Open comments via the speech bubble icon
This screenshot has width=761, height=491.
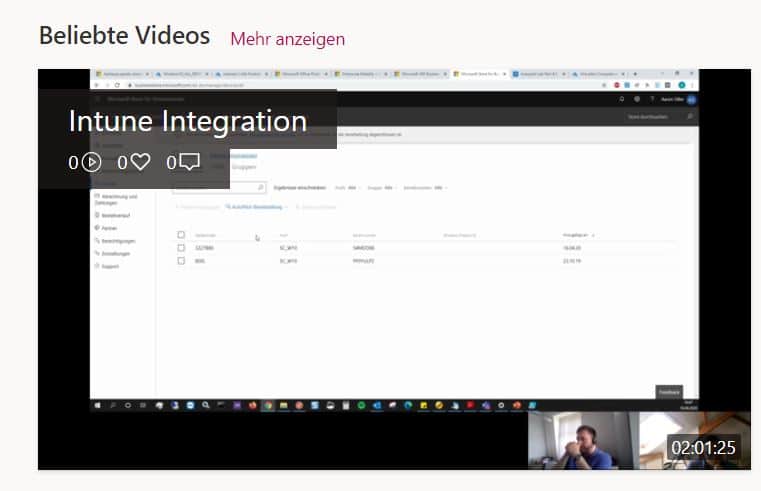click(x=189, y=163)
